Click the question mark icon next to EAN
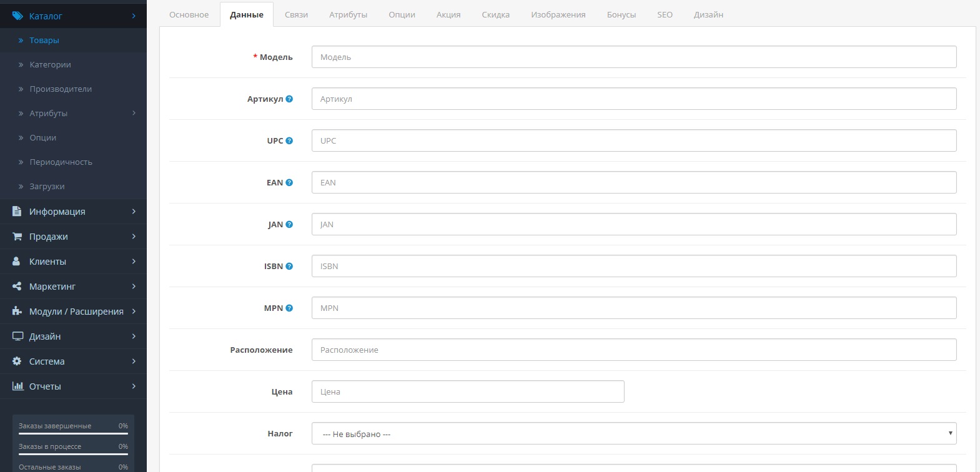The height and width of the screenshot is (472, 980). pyautogui.click(x=289, y=182)
